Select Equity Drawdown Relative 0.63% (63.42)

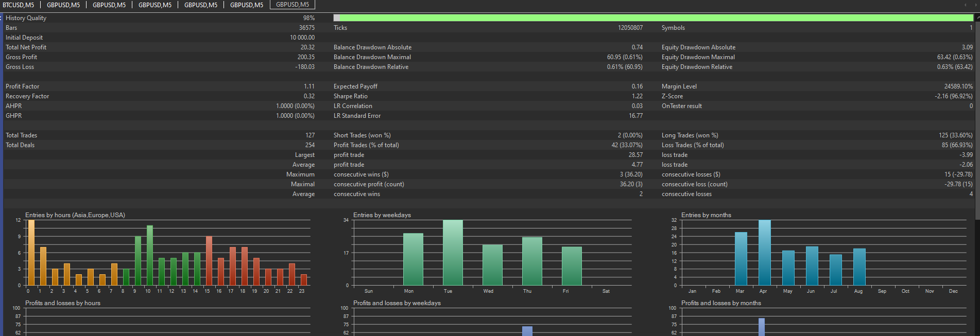[x=955, y=67]
